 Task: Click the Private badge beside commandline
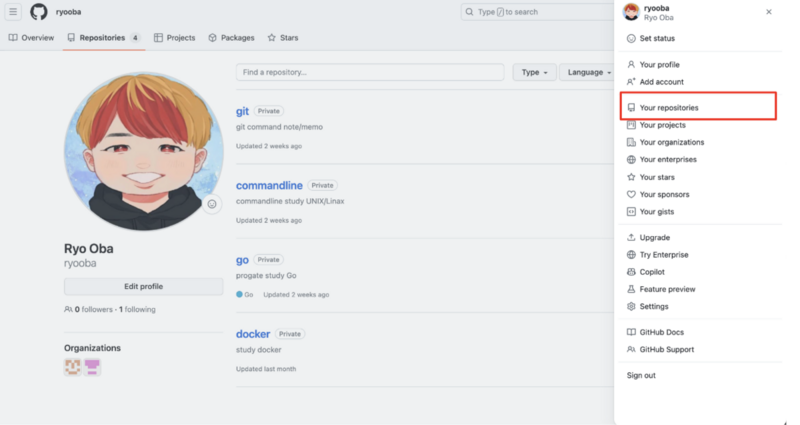click(x=322, y=185)
